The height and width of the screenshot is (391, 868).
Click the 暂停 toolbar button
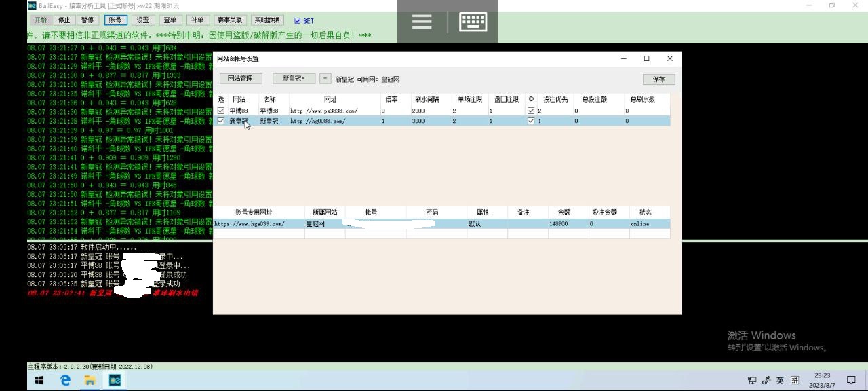point(87,20)
